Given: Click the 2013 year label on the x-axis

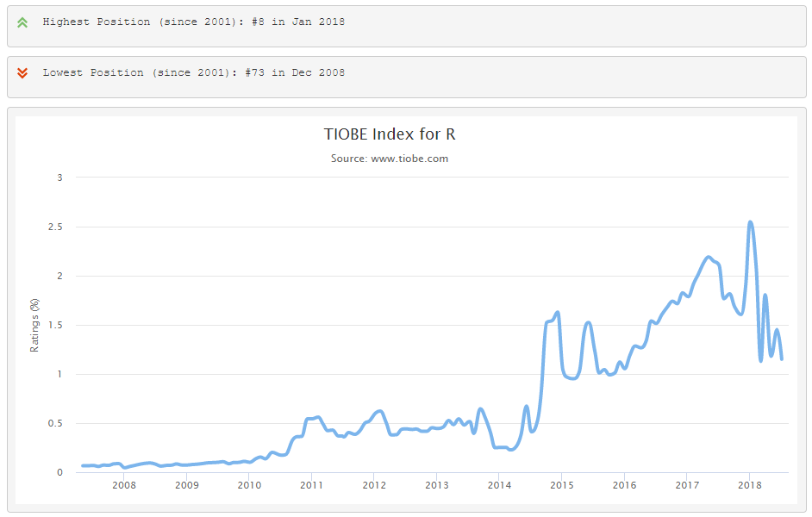Looking at the screenshot, I should click(x=436, y=485).
